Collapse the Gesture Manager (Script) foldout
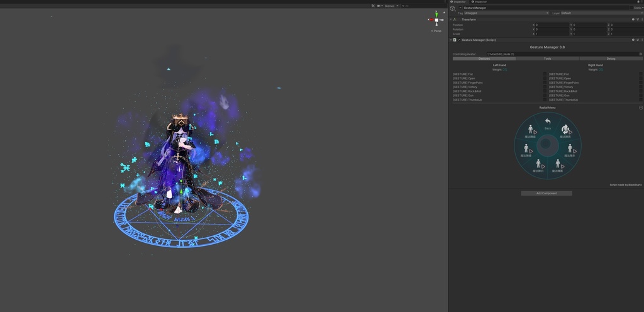 click(x=451, y=40)
